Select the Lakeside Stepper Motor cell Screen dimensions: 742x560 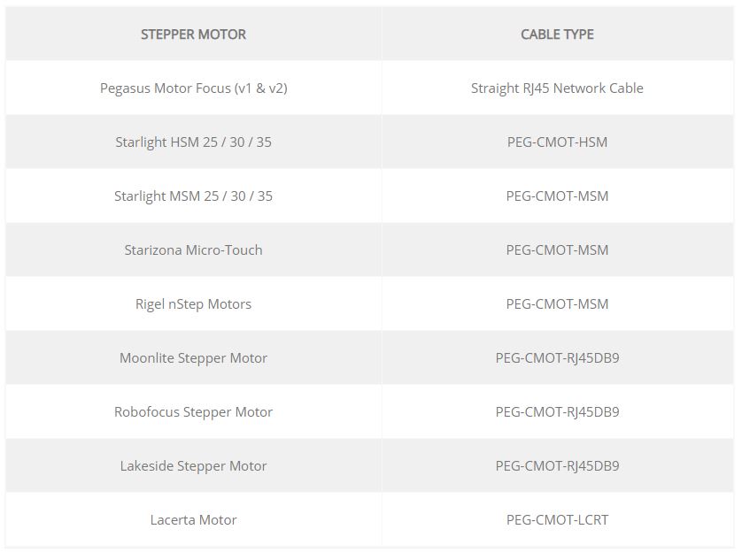[x=194, y=465]
